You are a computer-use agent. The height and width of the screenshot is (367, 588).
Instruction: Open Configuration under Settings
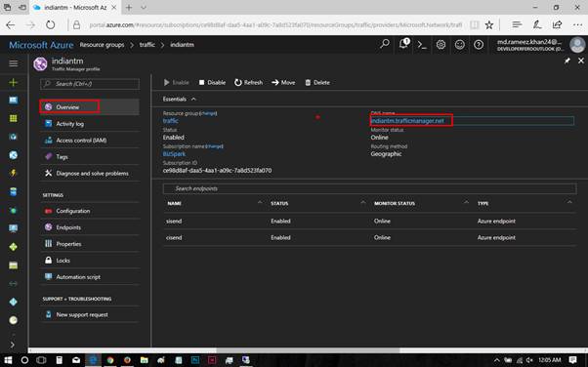(90, 211)
